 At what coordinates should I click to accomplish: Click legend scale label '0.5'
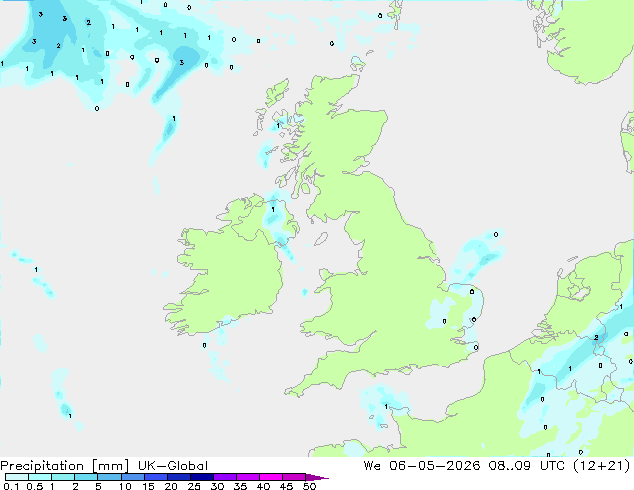34,486
